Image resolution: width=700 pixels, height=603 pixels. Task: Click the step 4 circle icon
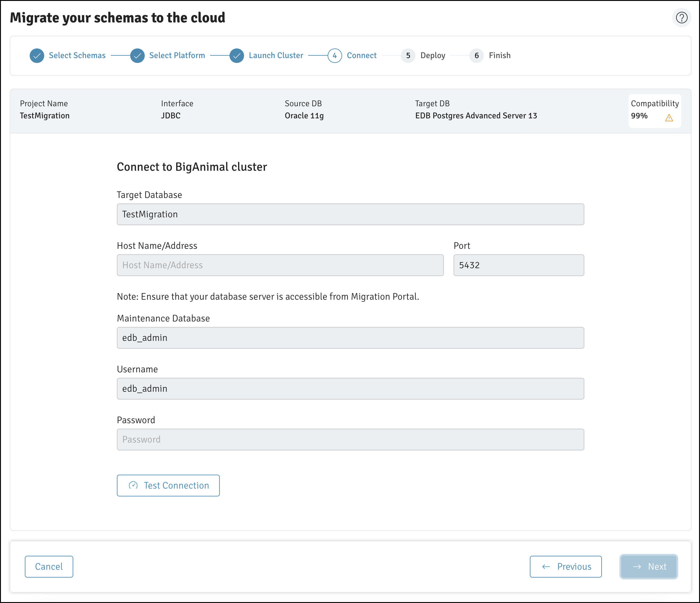pyautogui.click(x=335, y=56)
